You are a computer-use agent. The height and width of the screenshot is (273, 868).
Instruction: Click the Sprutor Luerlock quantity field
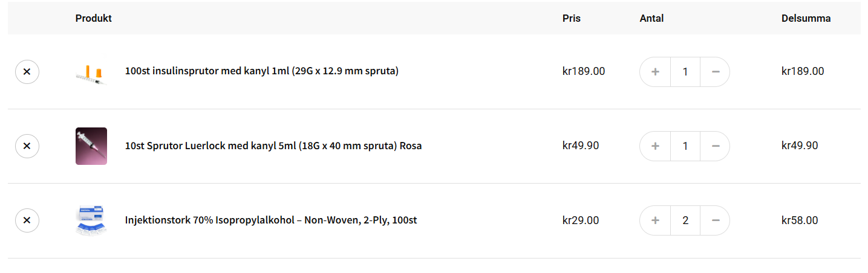pyautogui.click(x=685, y=146)
